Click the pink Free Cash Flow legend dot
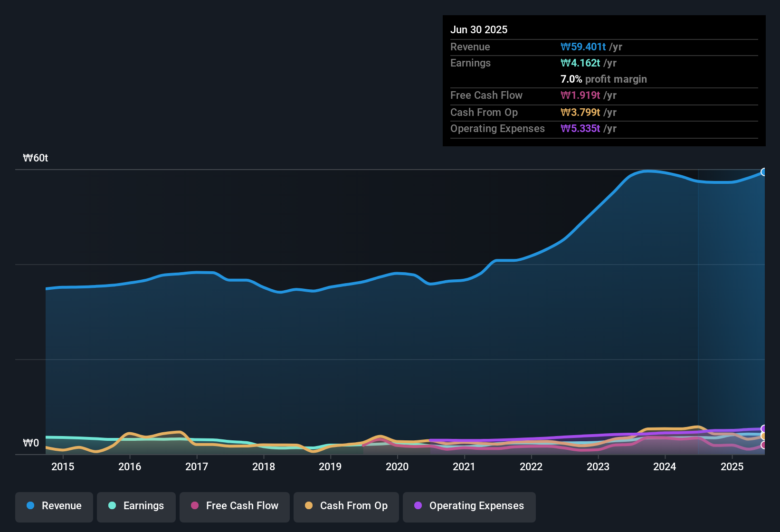Screen dimensions: 780x532 pos(194,506)
